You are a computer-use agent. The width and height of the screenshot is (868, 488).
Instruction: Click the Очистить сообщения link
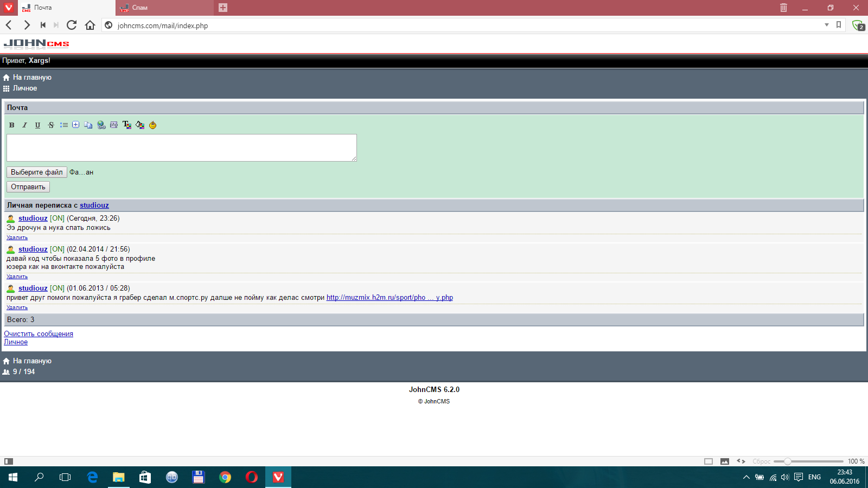pyautogui.click(x=39, y=334)
